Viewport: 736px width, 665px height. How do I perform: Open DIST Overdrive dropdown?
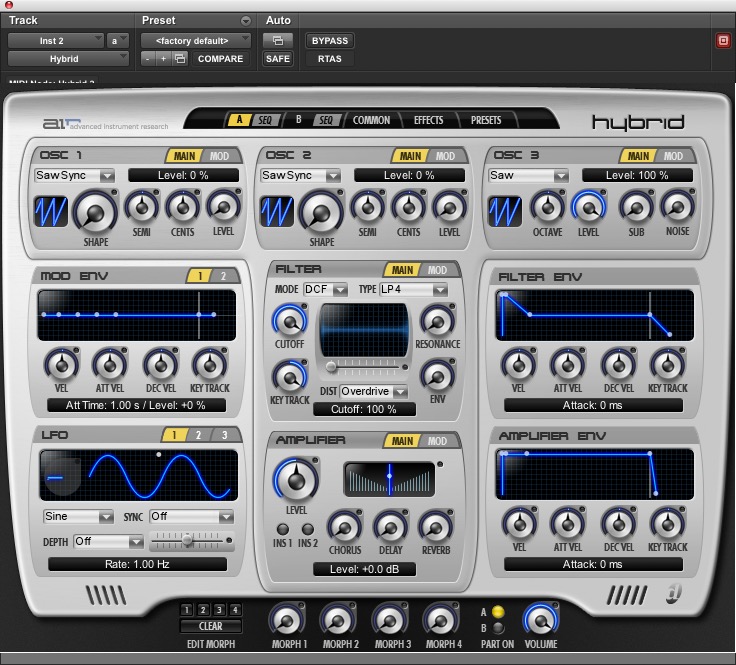point(374,391)
